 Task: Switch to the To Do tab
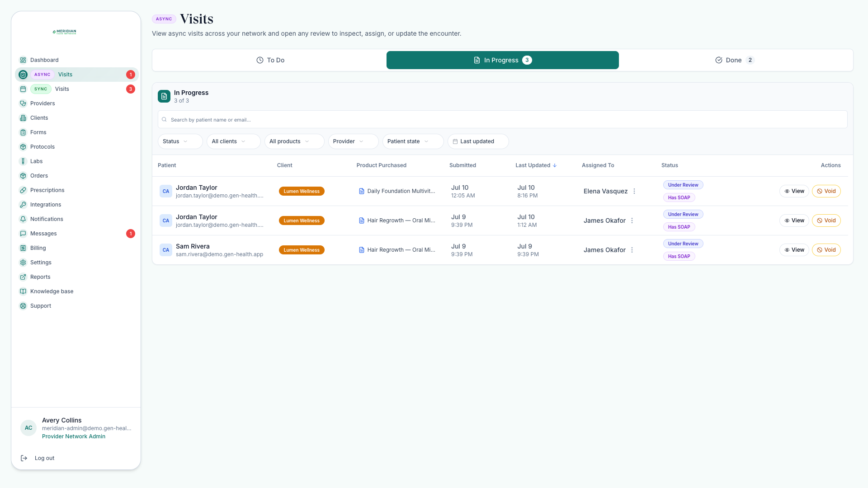click(270, 60)
